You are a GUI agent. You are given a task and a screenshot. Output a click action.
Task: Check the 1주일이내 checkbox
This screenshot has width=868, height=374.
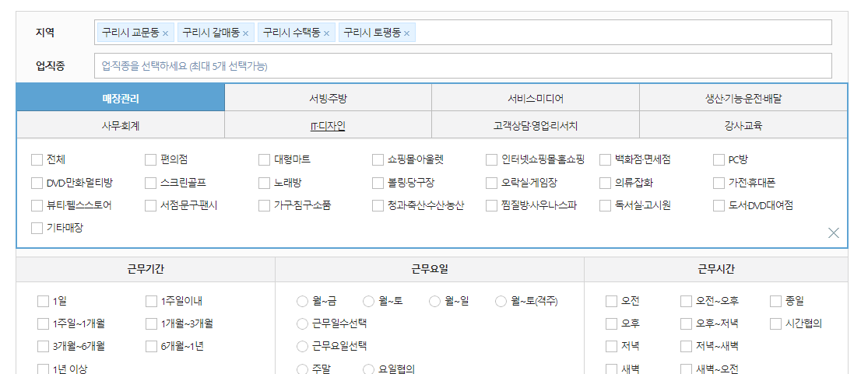click(152, 302)
